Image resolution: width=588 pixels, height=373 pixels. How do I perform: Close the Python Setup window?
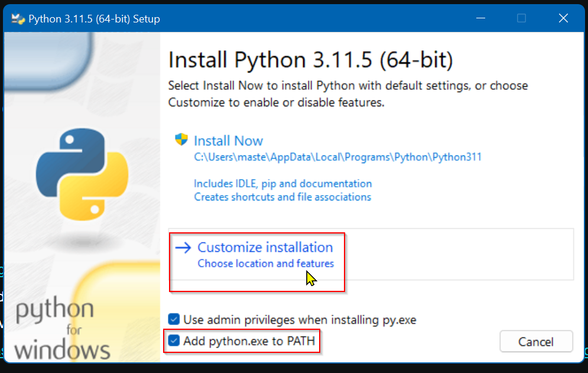tap(563, 19)
